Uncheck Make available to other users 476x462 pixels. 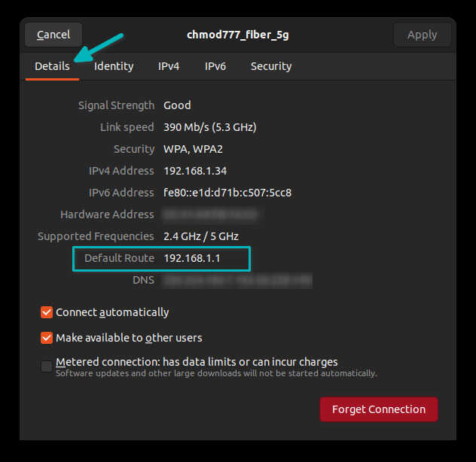pyautogui.click(x=47, y=338)
